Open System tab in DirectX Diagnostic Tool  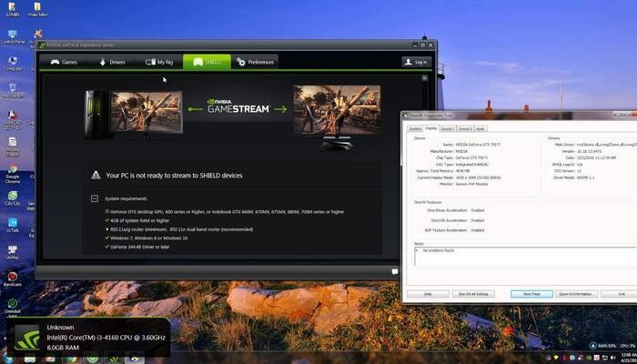pyautogui.click(x=415, y=129)
